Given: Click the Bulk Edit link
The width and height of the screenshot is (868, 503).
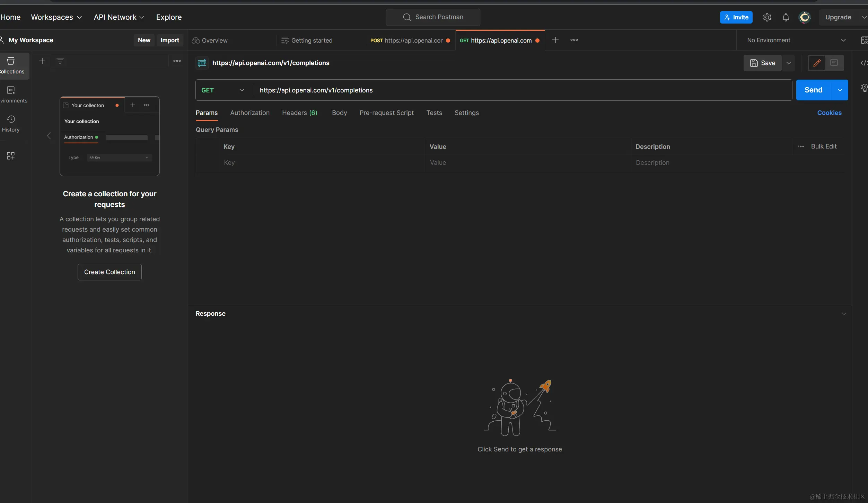Looking at the screenshot, I should click(824, 147).
